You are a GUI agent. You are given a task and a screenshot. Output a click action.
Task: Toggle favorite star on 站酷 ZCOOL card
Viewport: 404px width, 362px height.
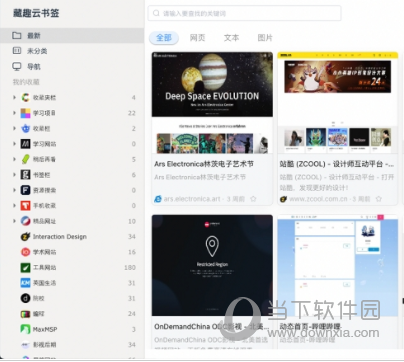[379, 199]
